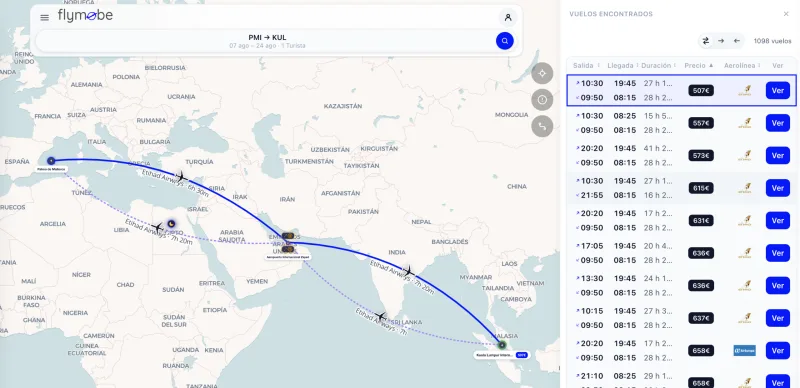Edit the PMI → KUL search field
This screenshot has width=800, height=388.
pyautogui.click(x=267, y=41)
